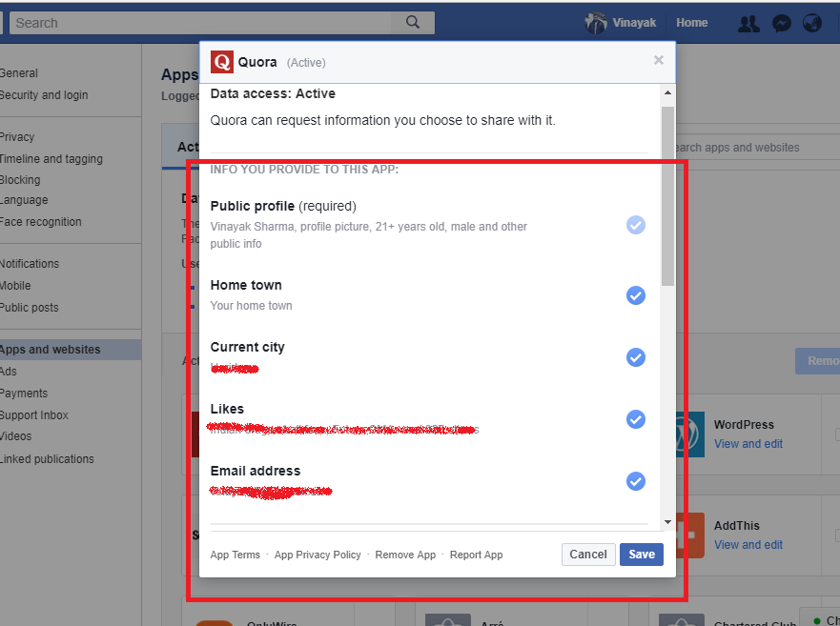Open the notifications globe icon
The height and width of the screenshot is (626, 840).
[x=812, y=23]
